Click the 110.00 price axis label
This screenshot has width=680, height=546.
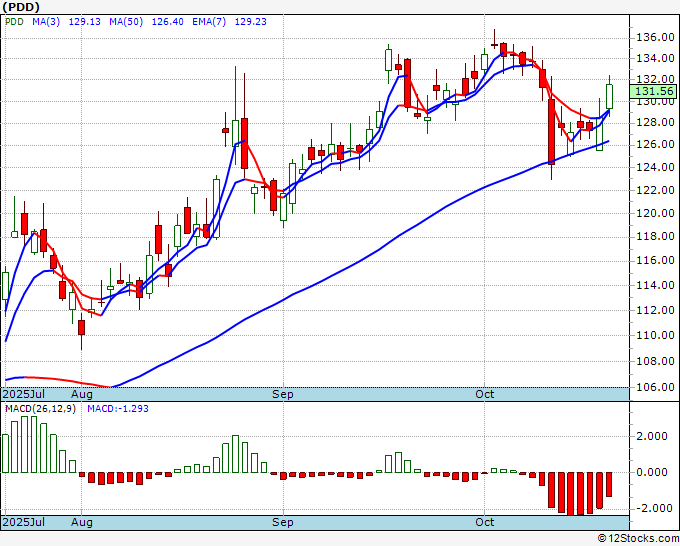(655, 335)
